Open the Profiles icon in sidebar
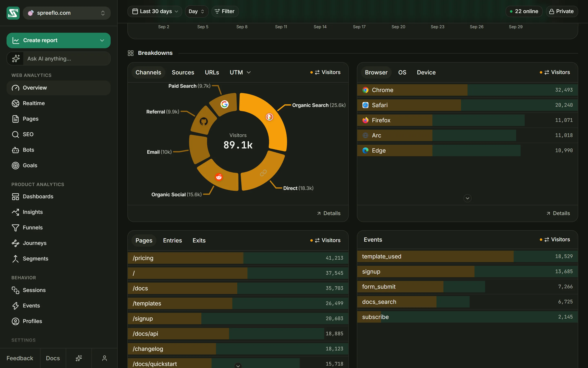 click(15, 321)
